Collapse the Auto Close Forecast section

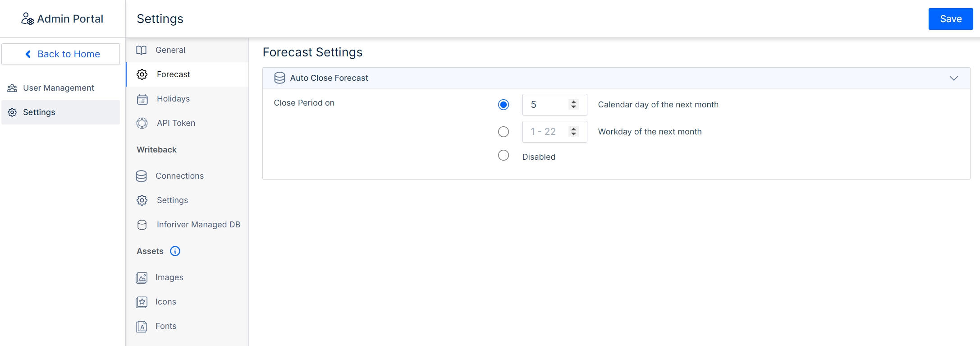pyautogui.click(x=953, y=78)
